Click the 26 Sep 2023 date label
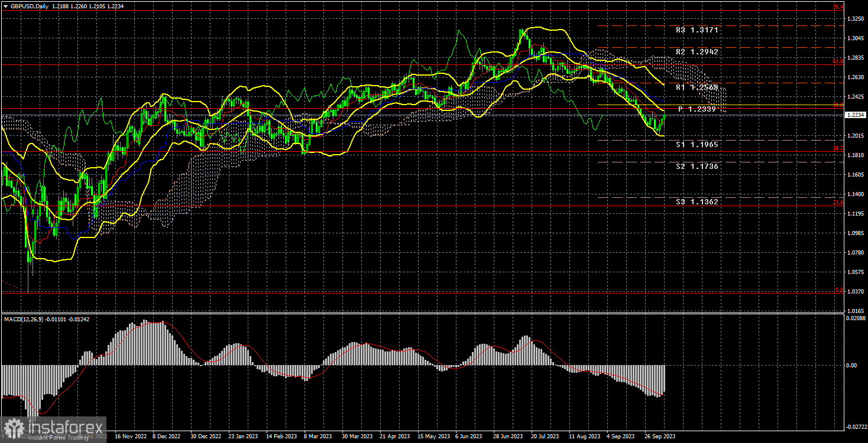Screen dimensions: 868x443 point(660,437)
